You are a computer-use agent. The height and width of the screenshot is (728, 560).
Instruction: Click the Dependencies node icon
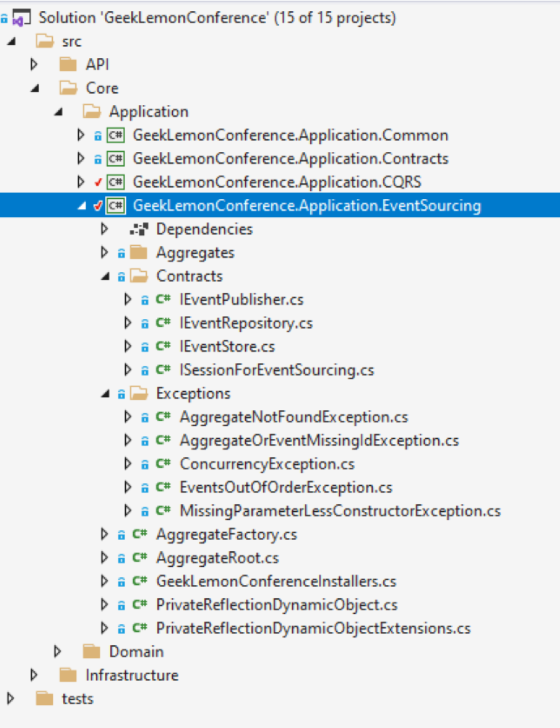pos(139,229)
